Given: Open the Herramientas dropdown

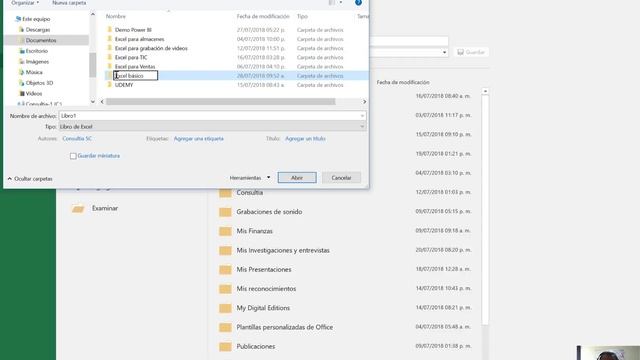Looking at the screenshot, I should [x=250, y=178].
